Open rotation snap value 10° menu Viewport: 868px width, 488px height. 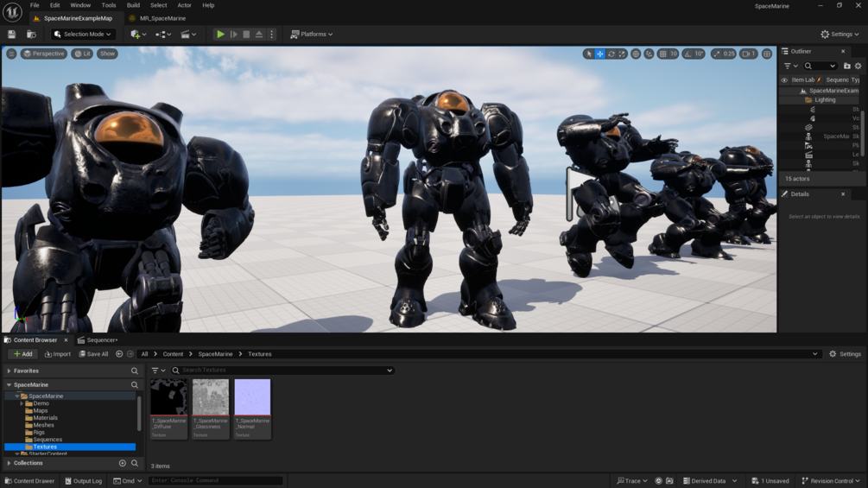click(x=700, y=54)
